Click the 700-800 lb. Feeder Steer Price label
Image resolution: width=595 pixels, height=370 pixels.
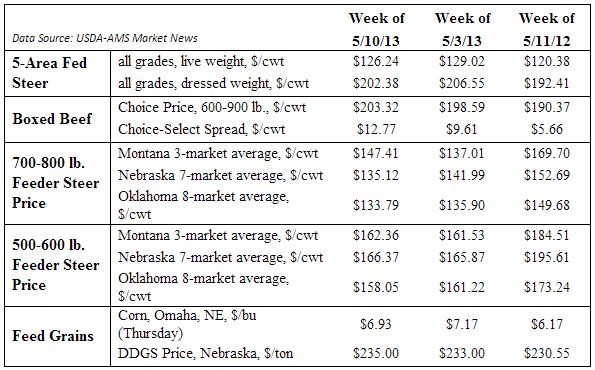[56, 183]
